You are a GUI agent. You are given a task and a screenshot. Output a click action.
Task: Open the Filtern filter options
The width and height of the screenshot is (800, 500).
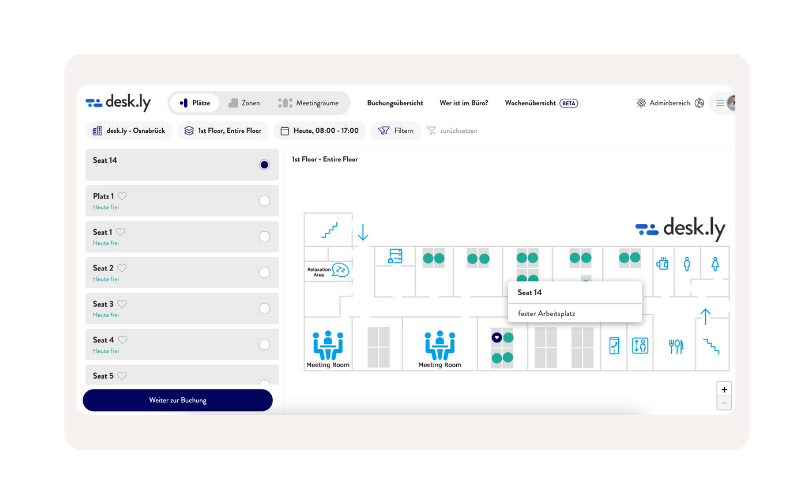click(396, 131)
